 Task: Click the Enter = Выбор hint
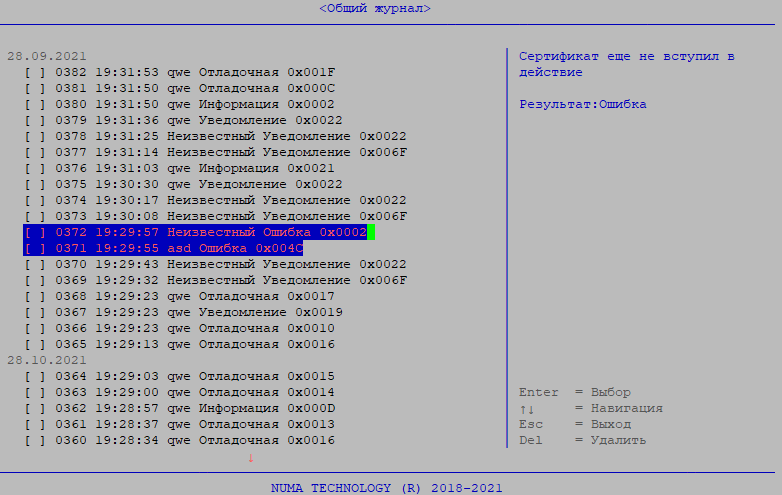pyautogui.click(x=575, y=393)
